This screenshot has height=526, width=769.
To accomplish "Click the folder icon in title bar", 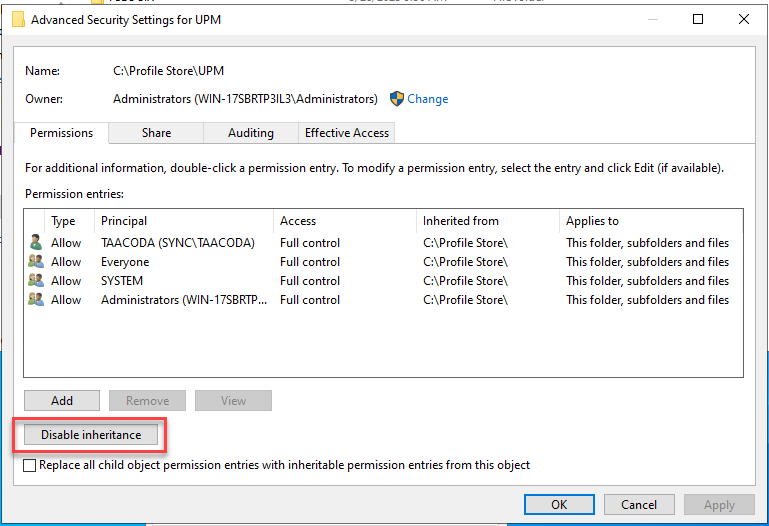I will click(x=17, y=19).
